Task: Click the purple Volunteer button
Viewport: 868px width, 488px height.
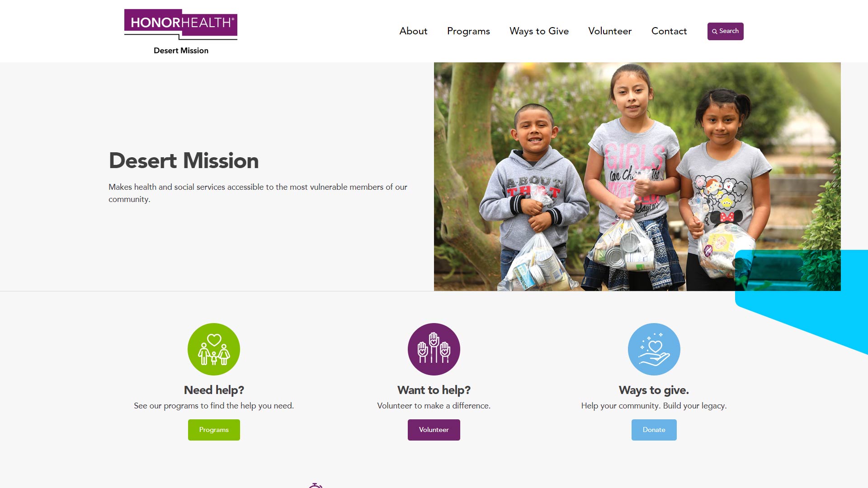Action: [x=434, y=430]
